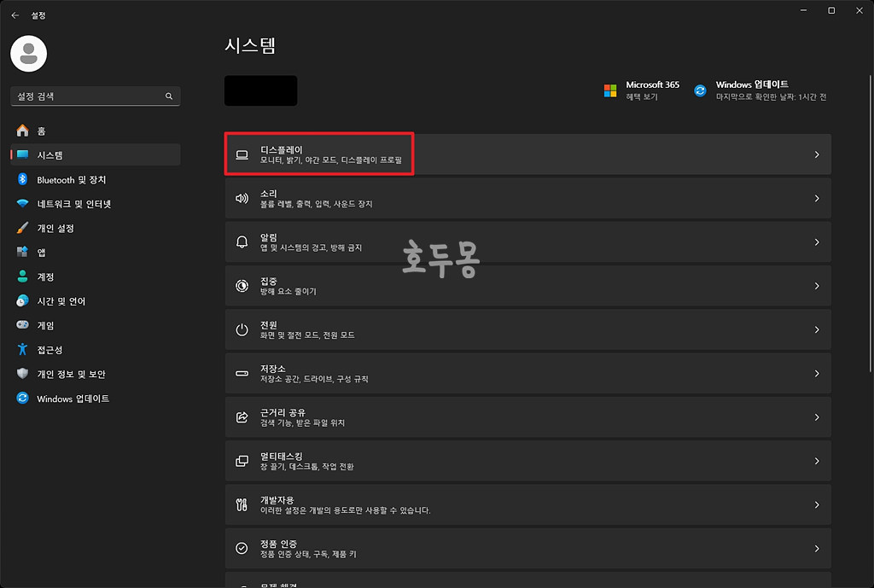The width and height of the screenshot is (874, 588).
Task: Click the search magnifier icon
Action: (169, 96)
